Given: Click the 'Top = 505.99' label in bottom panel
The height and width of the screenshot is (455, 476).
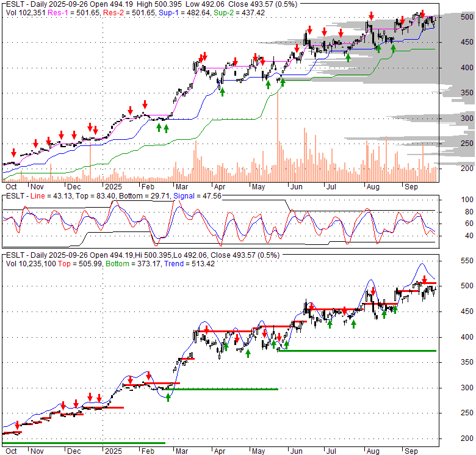Looking at the screenshot, I should pyautogui.click(x=81, y=264).
